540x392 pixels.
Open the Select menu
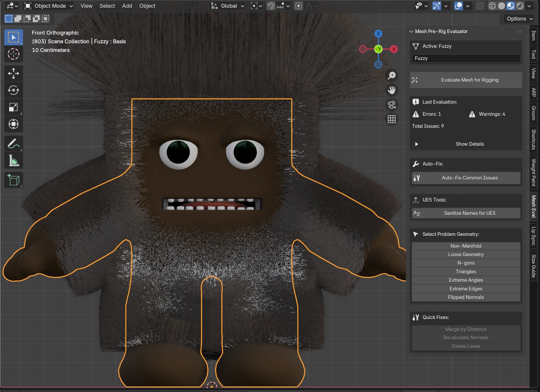point(107,6)
